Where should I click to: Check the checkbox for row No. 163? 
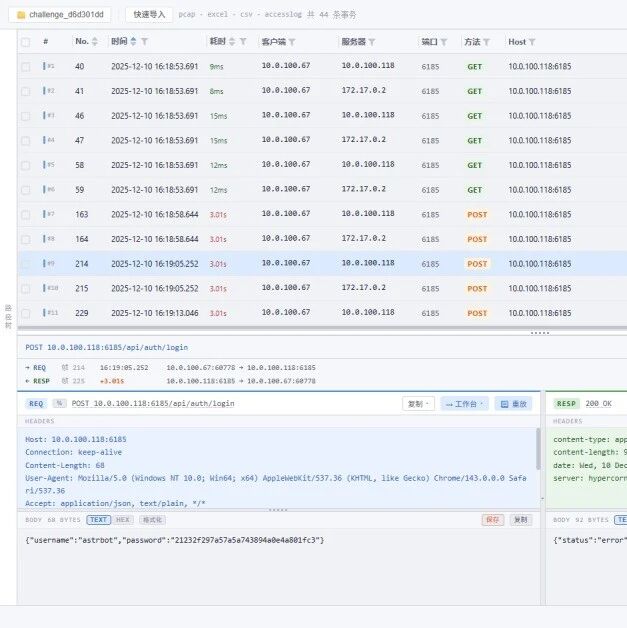(26, 215)
